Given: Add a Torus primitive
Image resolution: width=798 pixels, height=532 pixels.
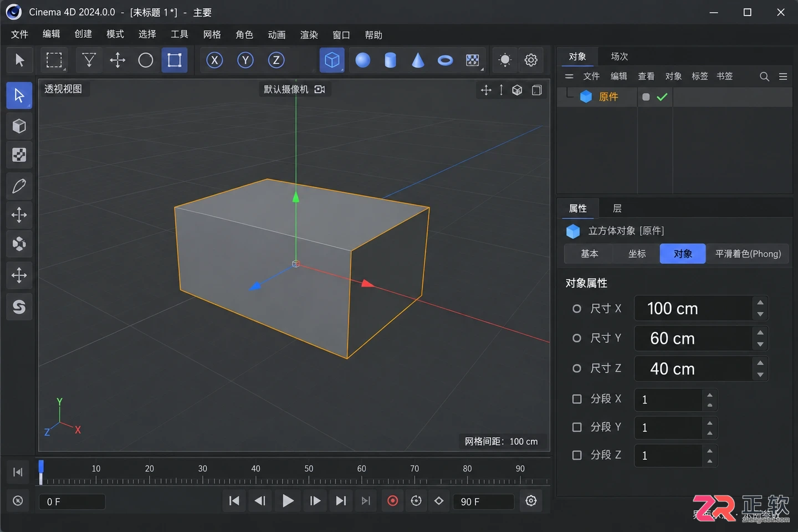Looking at the screenshot, I should (445, 60).
